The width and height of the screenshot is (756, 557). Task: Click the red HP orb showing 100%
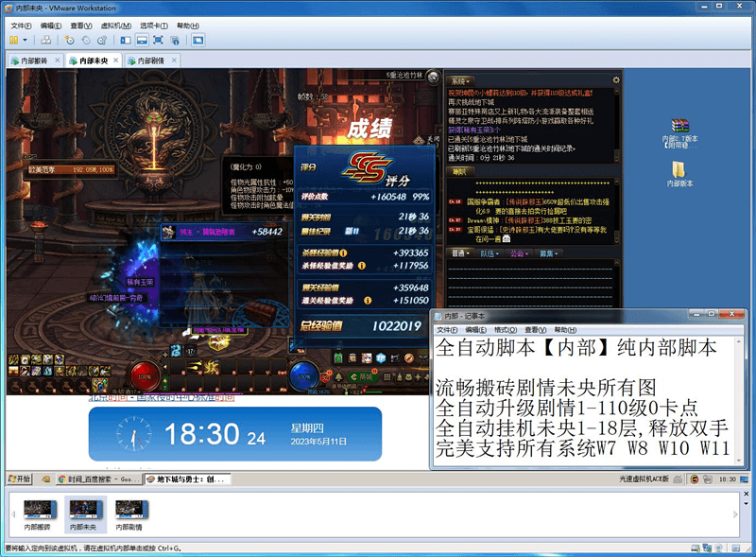point(145,376)
